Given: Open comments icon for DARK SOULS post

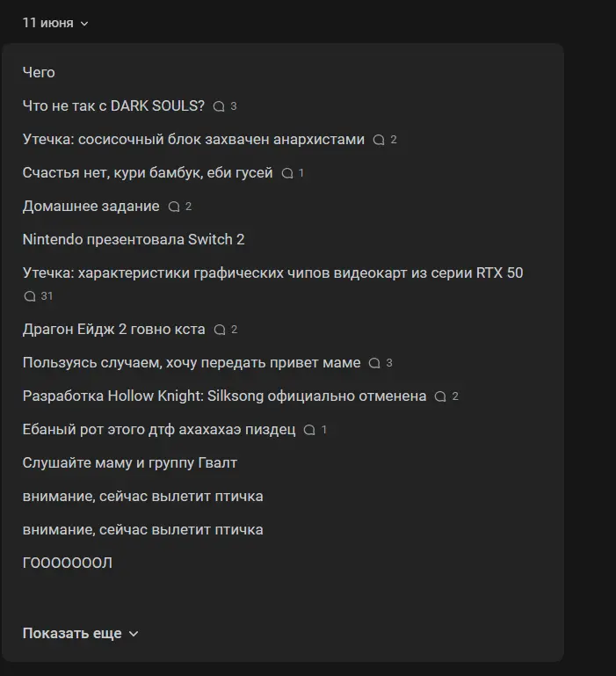Looking at the screenshot, I should [x=219, y=106].
